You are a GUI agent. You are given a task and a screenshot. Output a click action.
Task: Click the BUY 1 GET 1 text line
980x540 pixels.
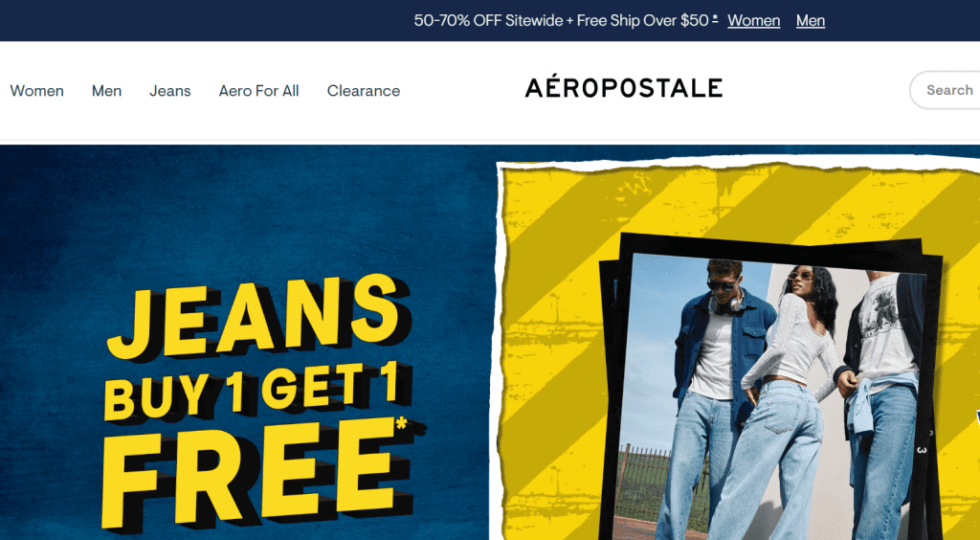coord(257,392)
